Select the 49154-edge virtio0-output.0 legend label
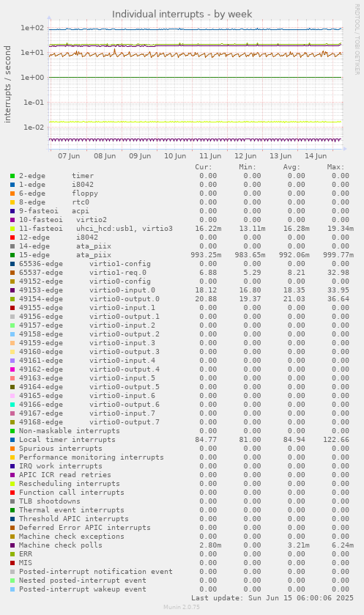 pyautogui.click(x=89, y=299)
